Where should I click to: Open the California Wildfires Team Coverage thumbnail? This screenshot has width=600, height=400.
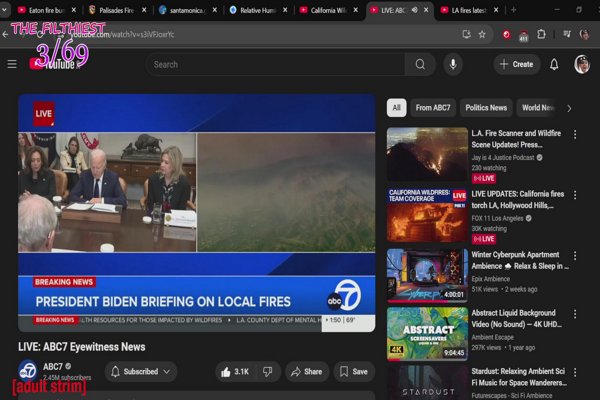(427, 215)
